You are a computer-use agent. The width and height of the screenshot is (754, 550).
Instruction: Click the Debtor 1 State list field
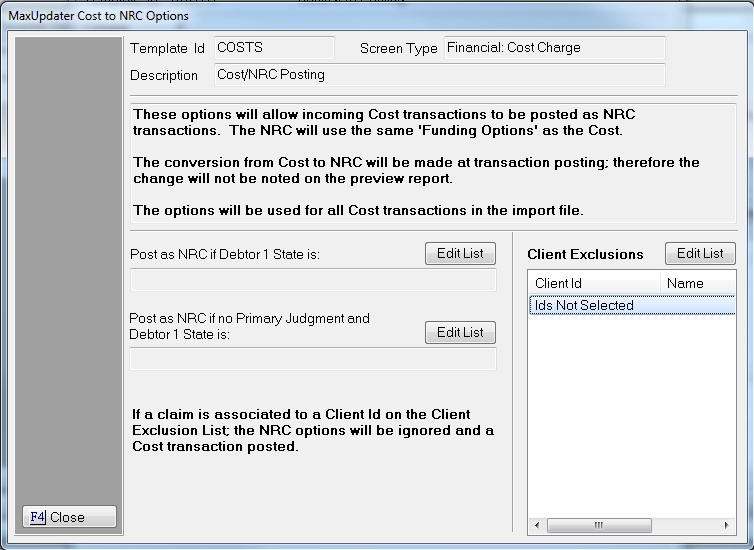tap(313, 280)
